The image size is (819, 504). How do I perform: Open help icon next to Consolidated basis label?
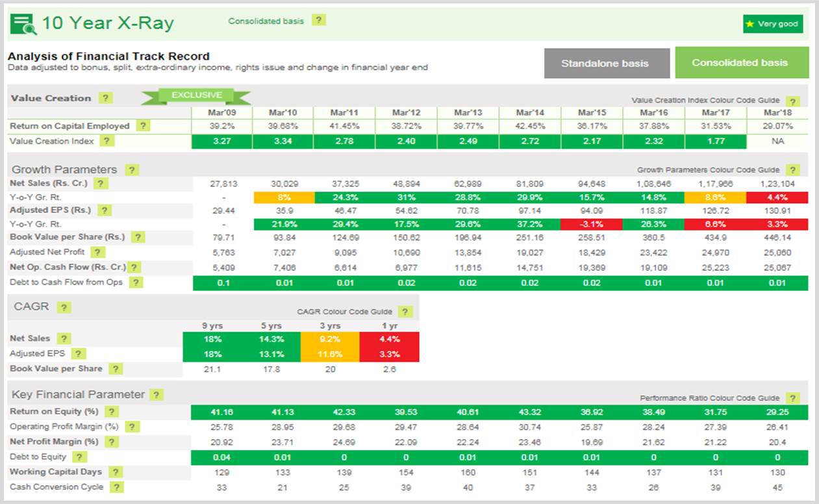click(x=318, y=20)
